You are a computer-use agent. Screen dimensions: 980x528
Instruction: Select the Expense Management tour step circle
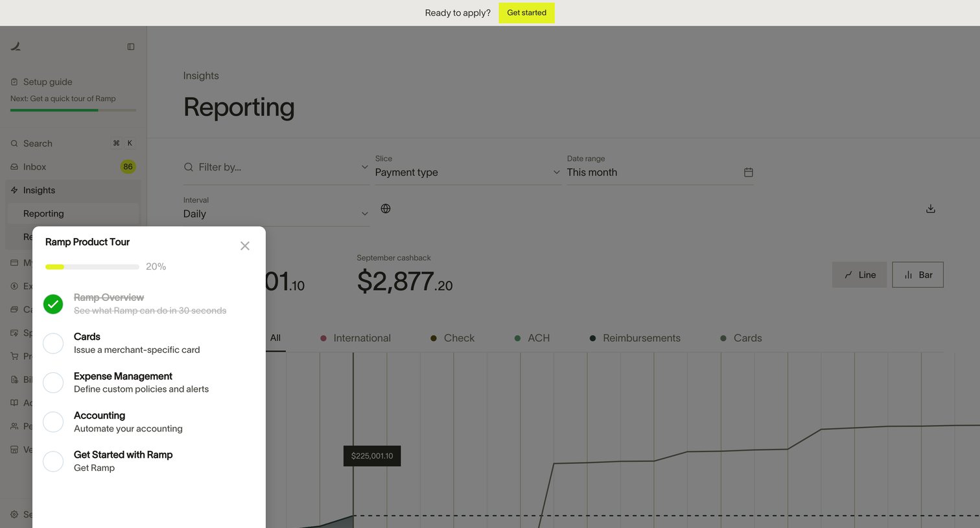(x=53, y=383)
